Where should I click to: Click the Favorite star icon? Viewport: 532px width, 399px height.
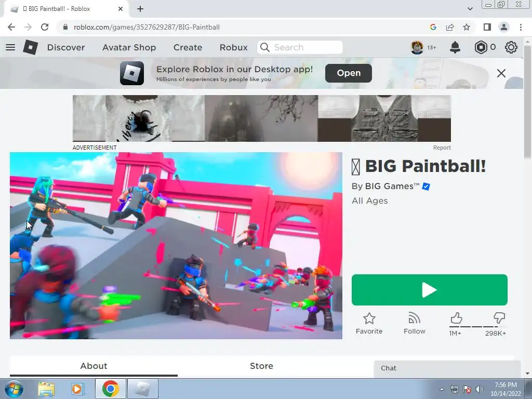[x=369, y=318]
